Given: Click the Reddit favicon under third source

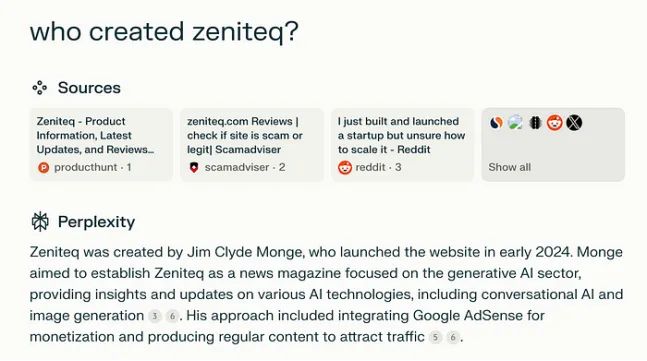Looking at the screenshot, I should tap(345, 168).
